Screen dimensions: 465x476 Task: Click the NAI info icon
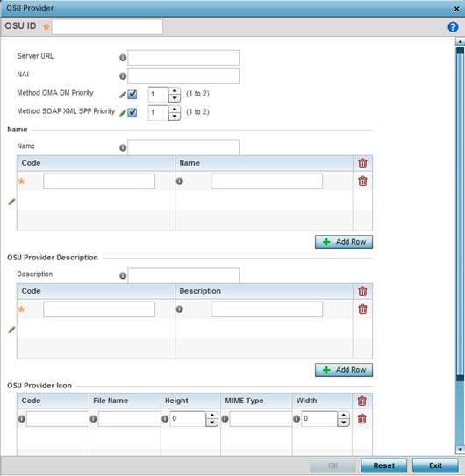(123, 76)
